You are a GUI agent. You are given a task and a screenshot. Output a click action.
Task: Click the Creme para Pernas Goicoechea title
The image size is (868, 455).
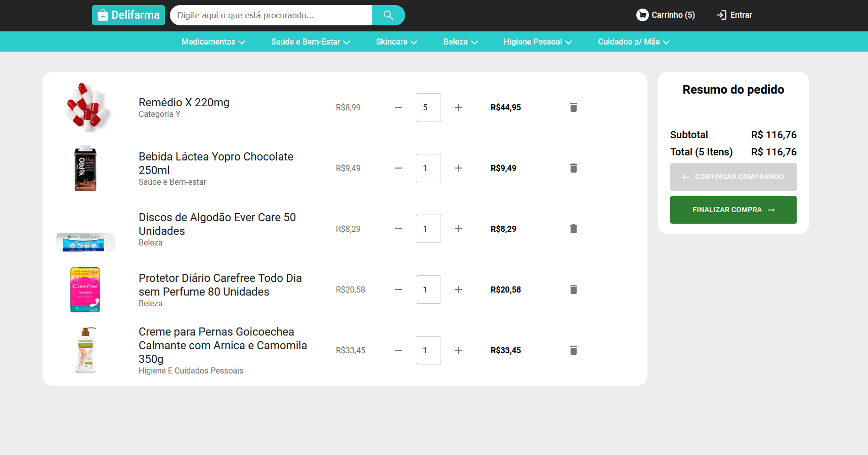point(223,345)
